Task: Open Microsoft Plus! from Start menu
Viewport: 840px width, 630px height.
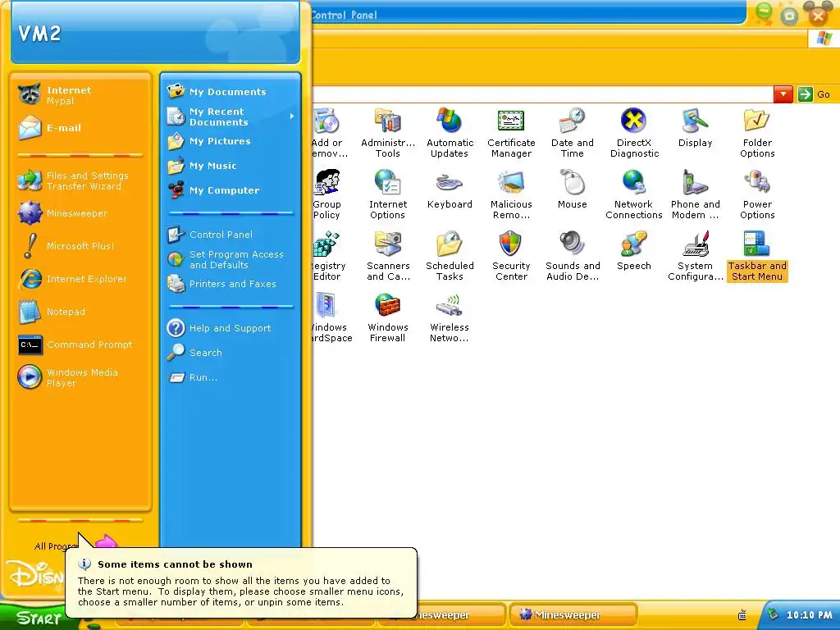Action: [x=80, y=246]
